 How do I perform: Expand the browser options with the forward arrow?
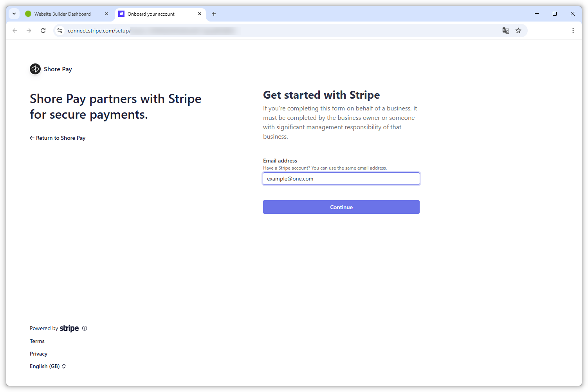point(29,30)
